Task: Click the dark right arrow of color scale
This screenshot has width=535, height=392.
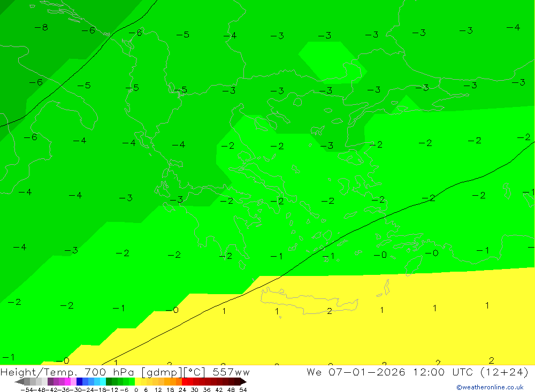Action: click(x=243, y=382)
